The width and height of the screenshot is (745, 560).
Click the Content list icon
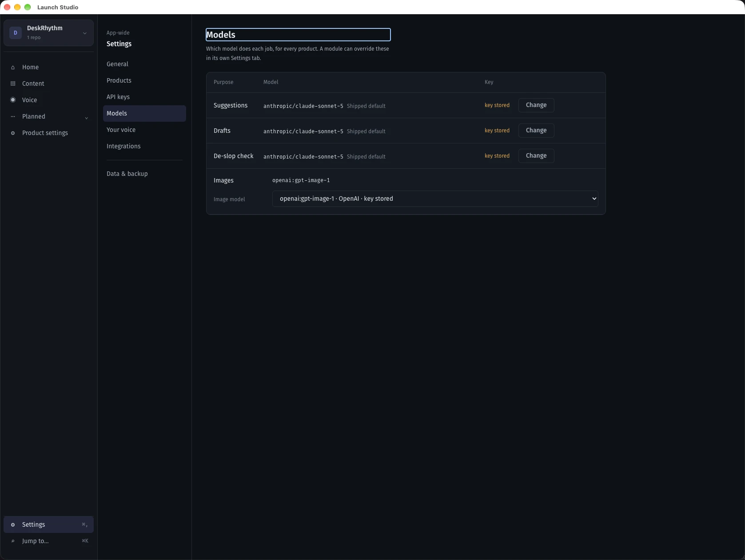13,83
